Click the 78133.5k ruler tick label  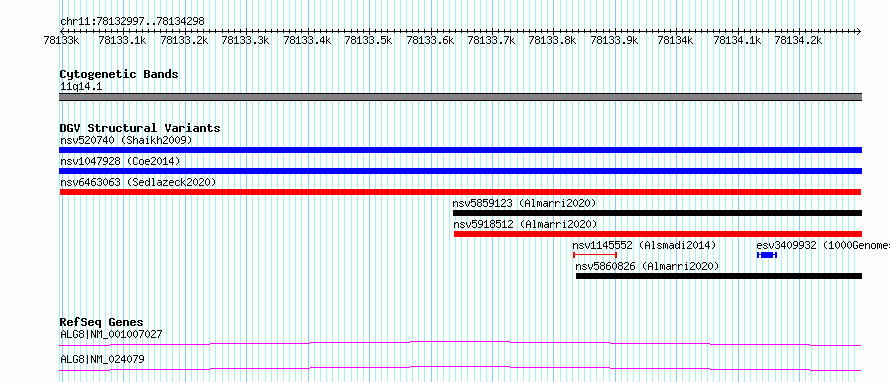[x=369, y=40]
